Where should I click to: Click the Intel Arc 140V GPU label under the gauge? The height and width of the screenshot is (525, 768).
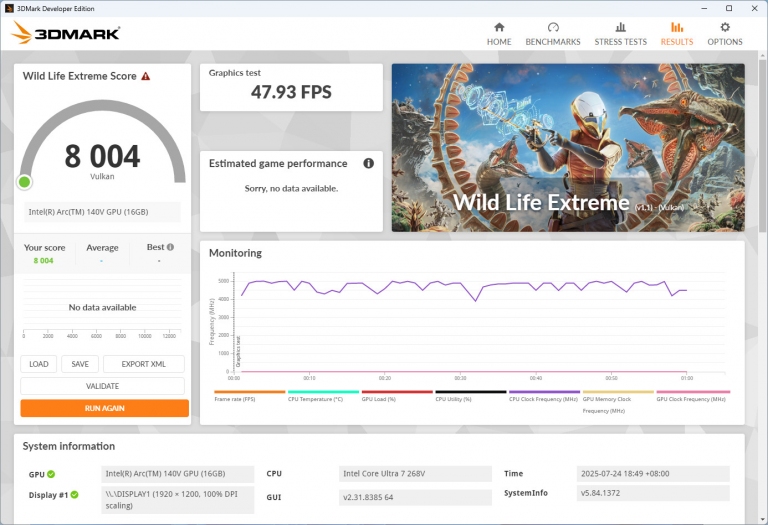click(102, 212)
